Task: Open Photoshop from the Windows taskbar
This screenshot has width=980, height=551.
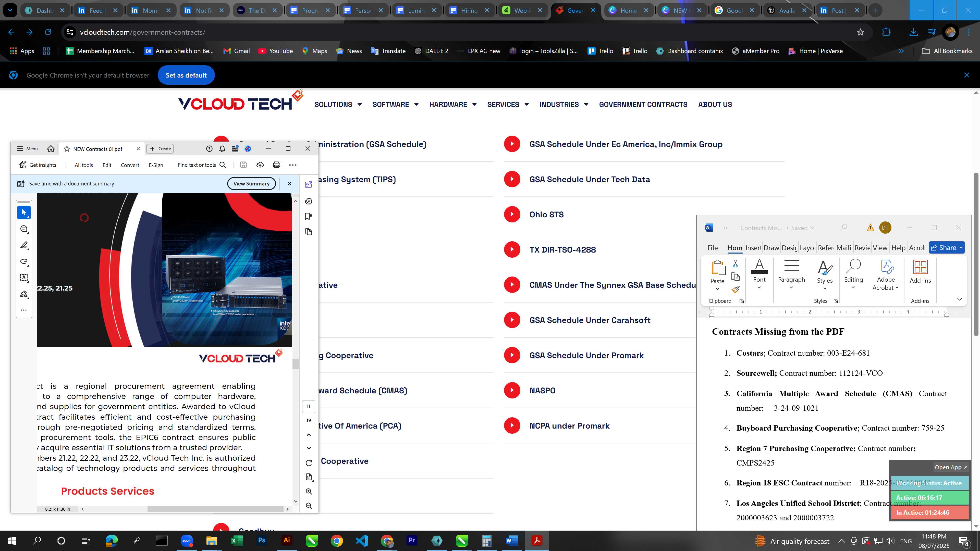Action: (x=261, y=540)
